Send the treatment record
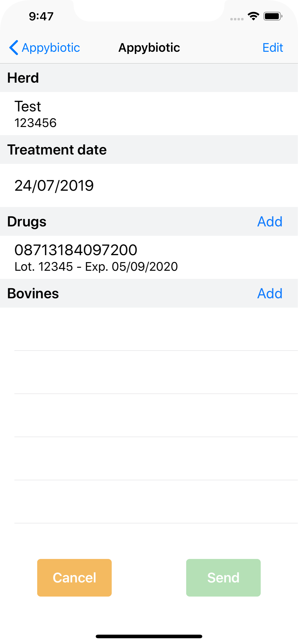This screenshot has width=298, height=644. coord(223,578)
